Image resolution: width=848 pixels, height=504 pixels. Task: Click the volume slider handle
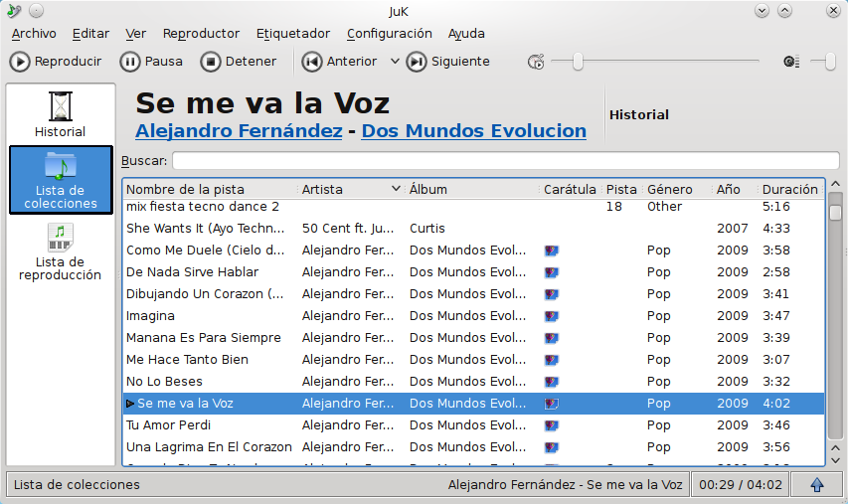[x=830, y=62]
